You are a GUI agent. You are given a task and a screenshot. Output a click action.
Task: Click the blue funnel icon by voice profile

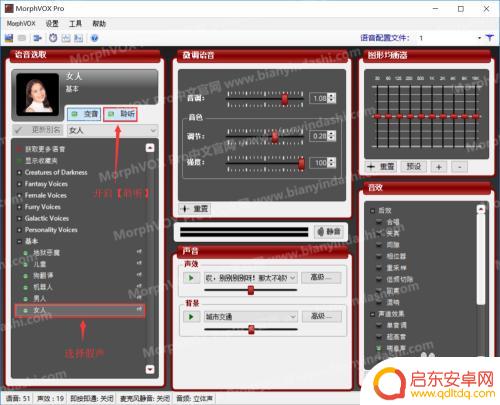click(489, 38)
